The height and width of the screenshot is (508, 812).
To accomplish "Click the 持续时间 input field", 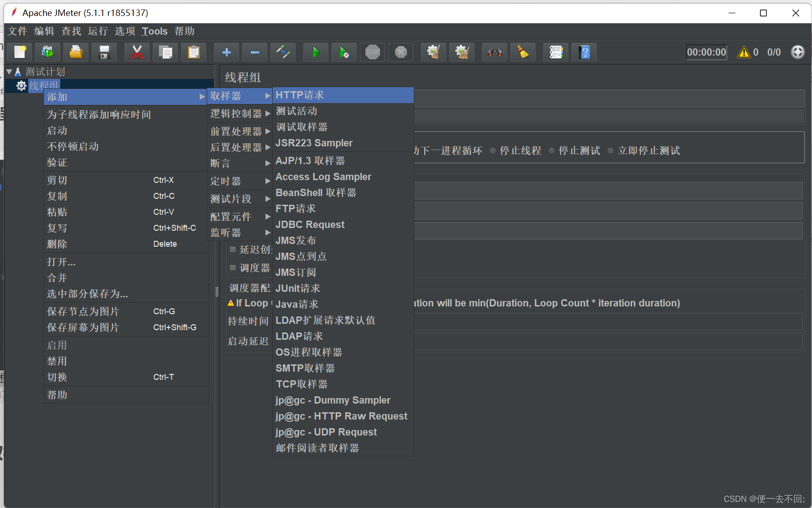I will [x=608, y=321].
